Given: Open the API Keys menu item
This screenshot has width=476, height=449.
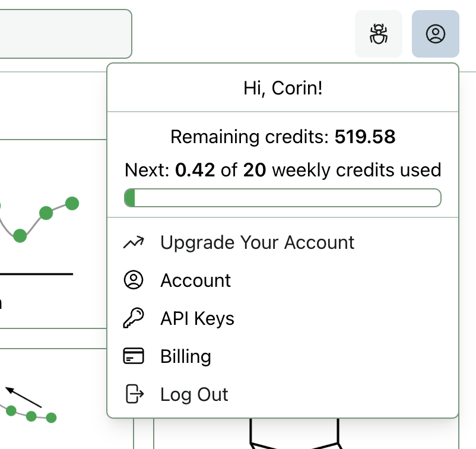Looking at the screenshot, I should click(x=197, y=318).
